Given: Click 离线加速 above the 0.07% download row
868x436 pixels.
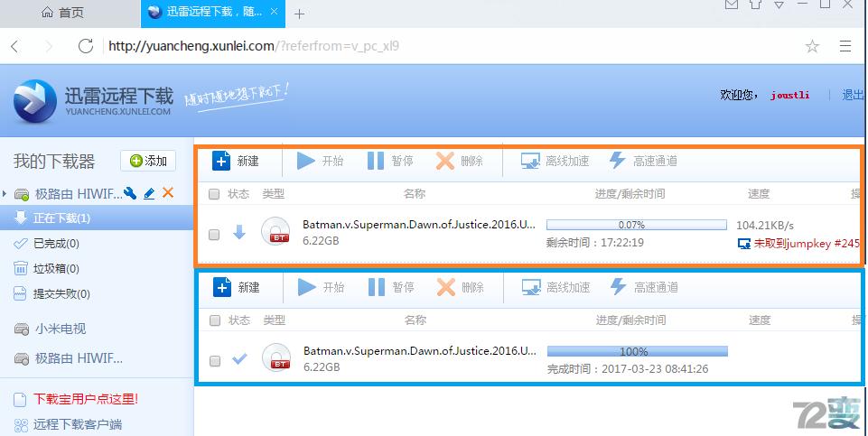Looking at the screenshot, I should click(555, 161).
